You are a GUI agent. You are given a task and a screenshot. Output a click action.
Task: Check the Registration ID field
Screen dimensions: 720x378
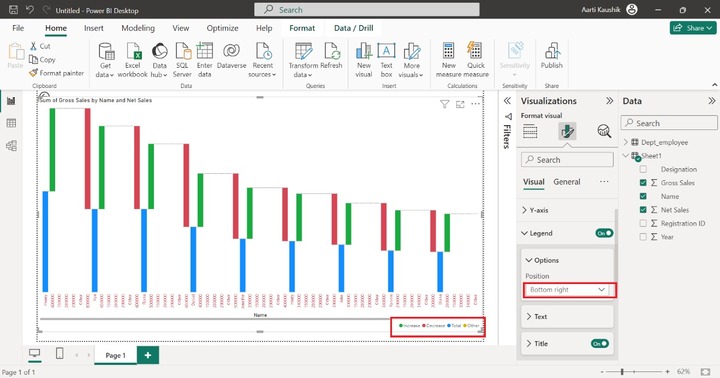click(643, 223)
